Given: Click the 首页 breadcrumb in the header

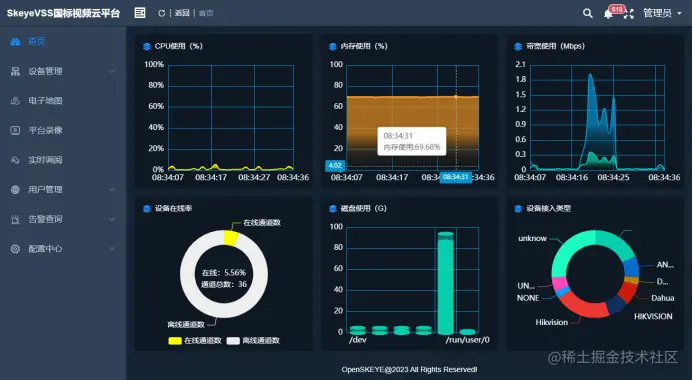Looking at the screenshot, I should 206,13.
